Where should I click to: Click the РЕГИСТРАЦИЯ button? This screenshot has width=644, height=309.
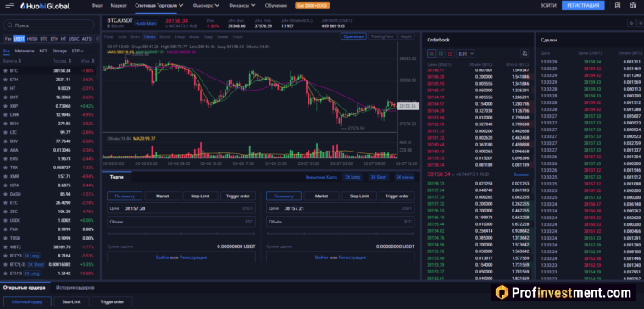tap(583, 6)
